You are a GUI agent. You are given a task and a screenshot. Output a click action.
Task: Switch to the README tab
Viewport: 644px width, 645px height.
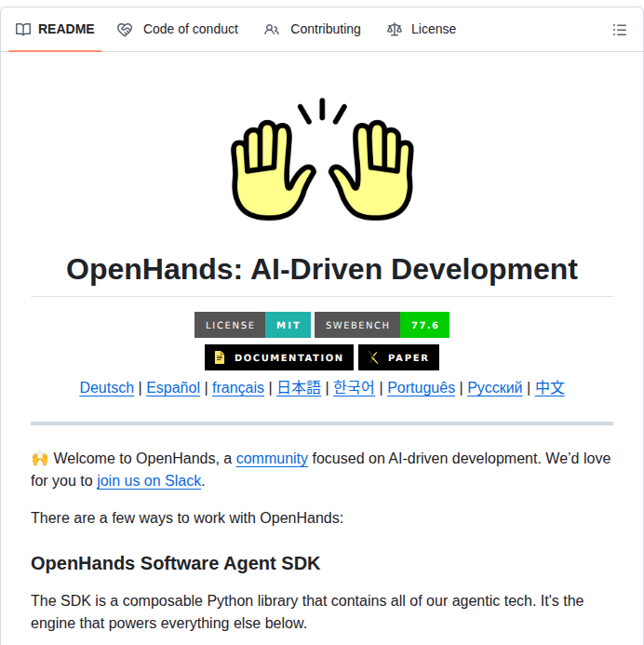pos(55,29)
